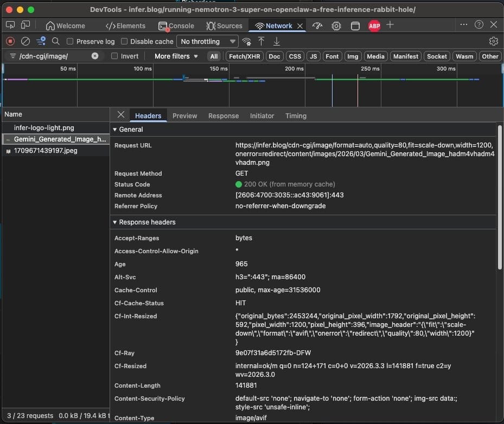504x424 pixels.
Task: Toggle device emulation icon
Action: pyautogui.click(x=25, y=25)
